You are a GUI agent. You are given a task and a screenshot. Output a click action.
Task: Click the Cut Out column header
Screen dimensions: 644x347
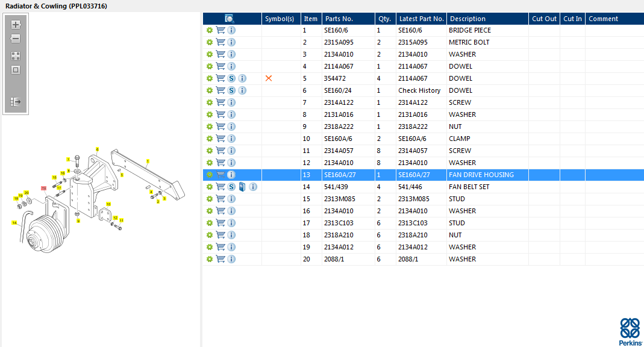pos(544,19)
